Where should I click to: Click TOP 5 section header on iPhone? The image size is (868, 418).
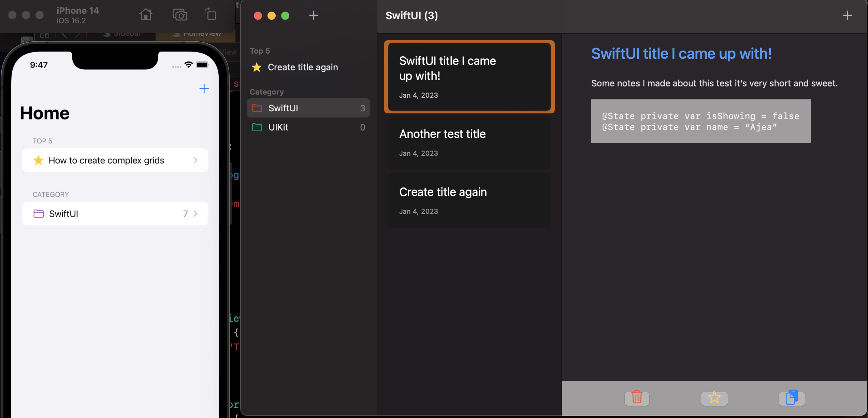tap(43, 141)
